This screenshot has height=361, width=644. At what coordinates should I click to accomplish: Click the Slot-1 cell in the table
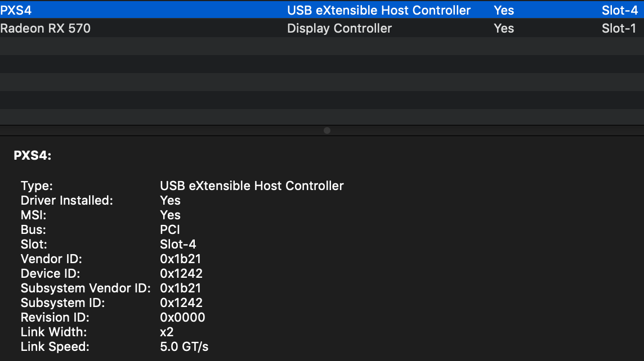619,28
